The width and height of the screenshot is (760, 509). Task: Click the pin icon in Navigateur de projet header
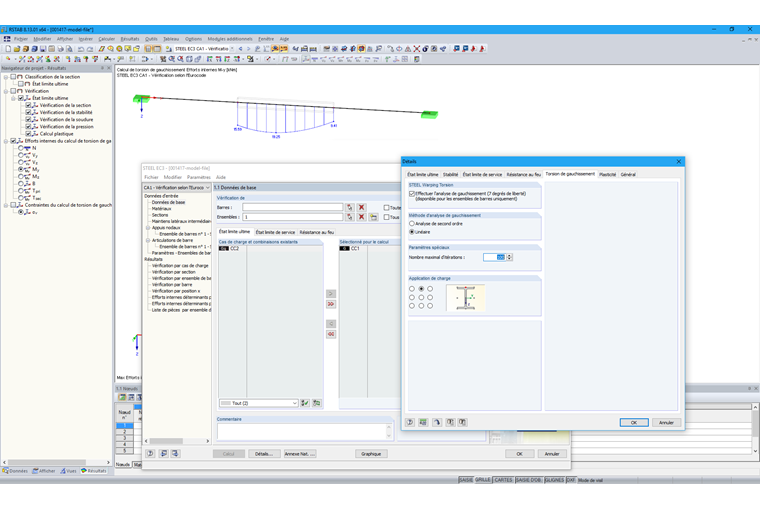coord(102,68)
